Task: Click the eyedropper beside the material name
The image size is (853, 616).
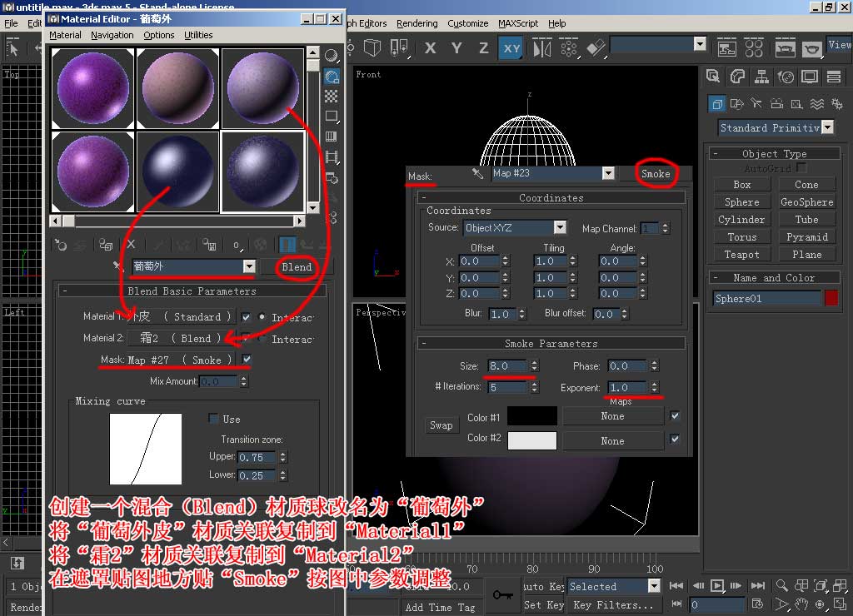Action: 117,266
